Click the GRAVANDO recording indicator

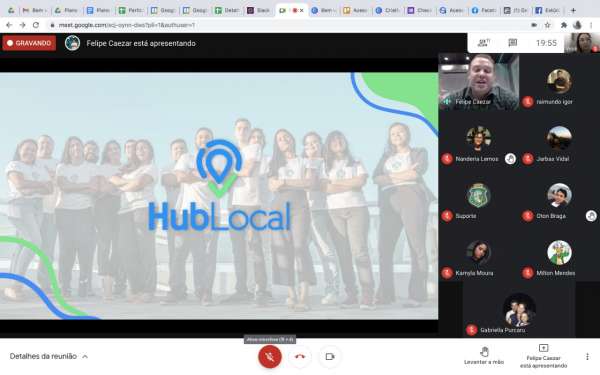(29, 43)
